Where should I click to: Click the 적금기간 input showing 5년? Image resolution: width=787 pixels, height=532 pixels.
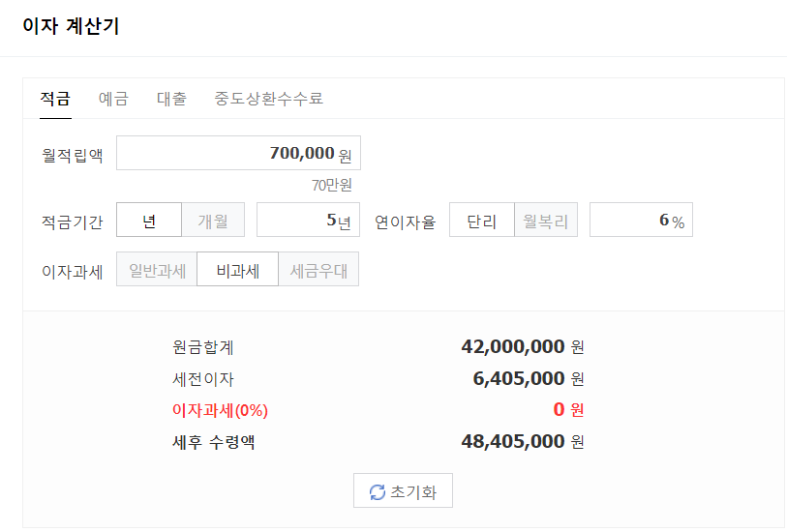(308, 220)
